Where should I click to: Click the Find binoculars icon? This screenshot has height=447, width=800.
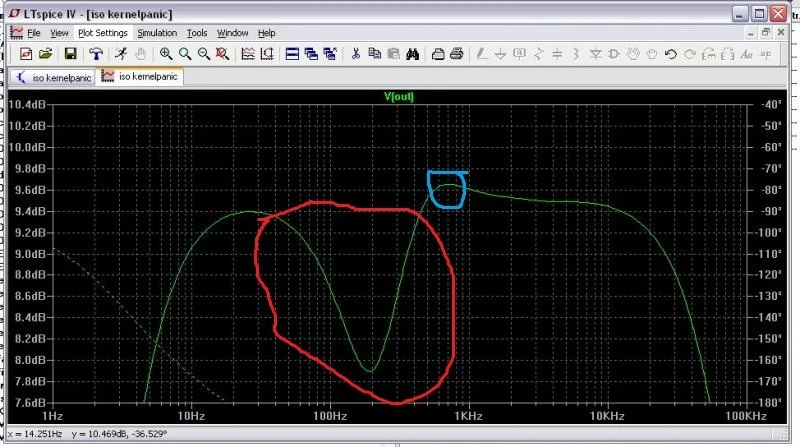click(x=411, y=54)
